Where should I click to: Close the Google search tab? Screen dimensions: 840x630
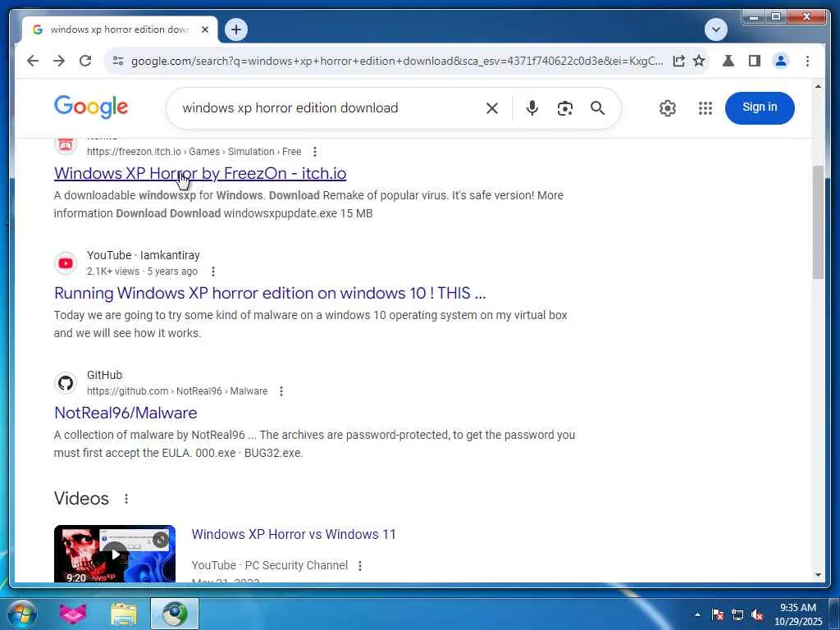(x=204, y=30)
